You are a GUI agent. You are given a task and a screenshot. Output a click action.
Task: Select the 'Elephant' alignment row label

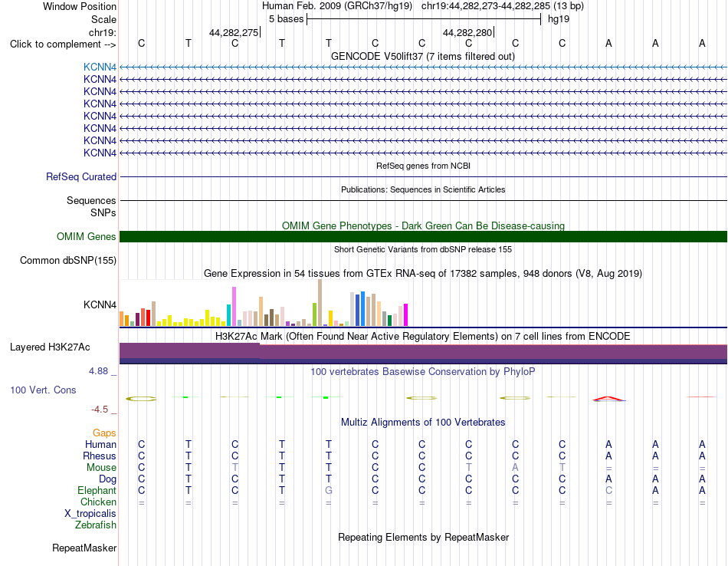pyautogui.click(x=97, y=491)
